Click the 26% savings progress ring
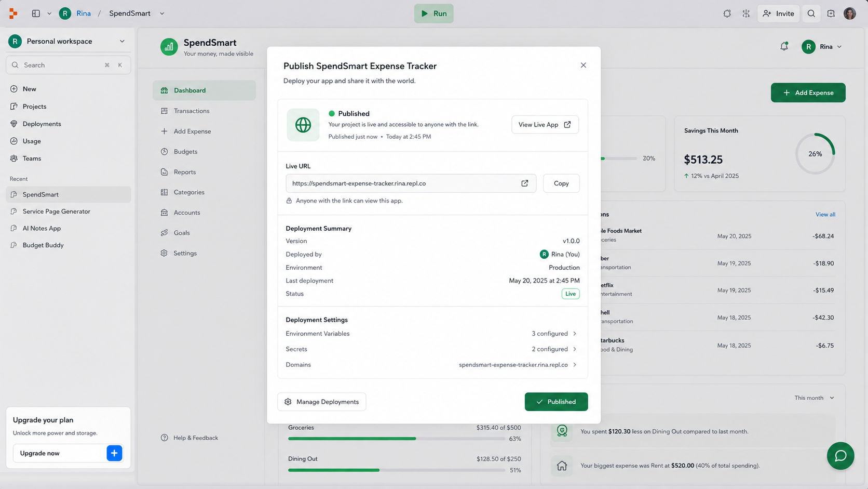Image resolution: width=868 pixels, height=489 pixels. [x=815, y=154]
